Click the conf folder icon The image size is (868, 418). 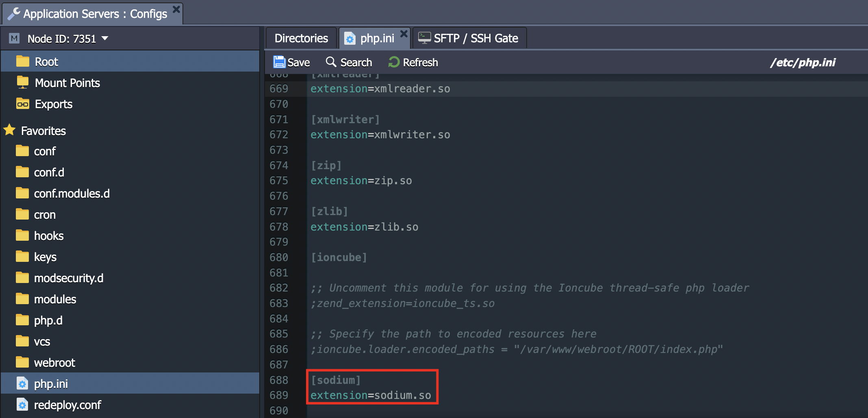[22, 151]
